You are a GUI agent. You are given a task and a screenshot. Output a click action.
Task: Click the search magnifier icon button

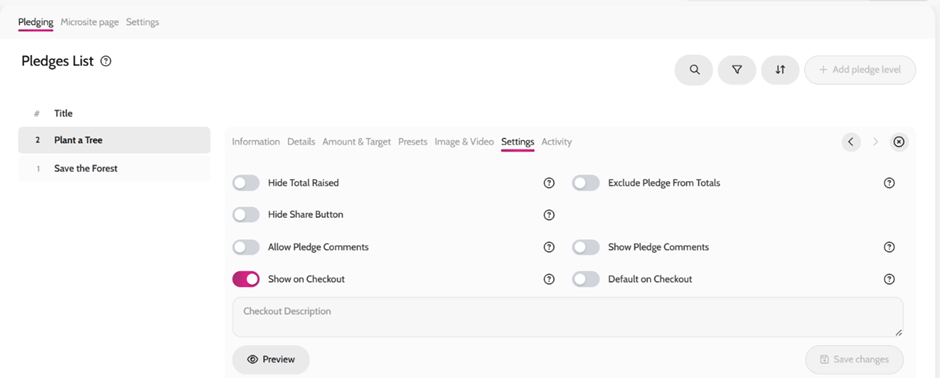[x=694, y=70]
